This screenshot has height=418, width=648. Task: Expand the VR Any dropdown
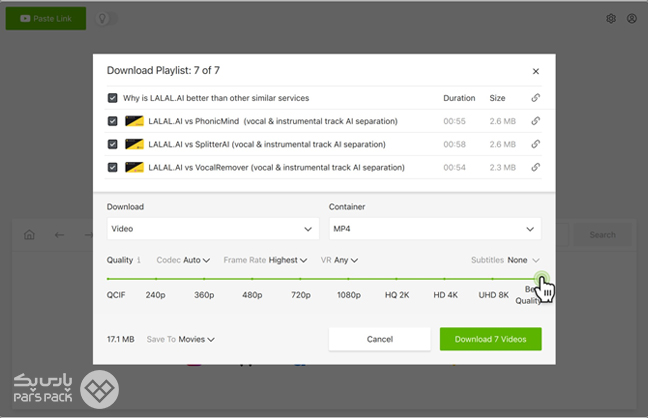coord(339,260)
